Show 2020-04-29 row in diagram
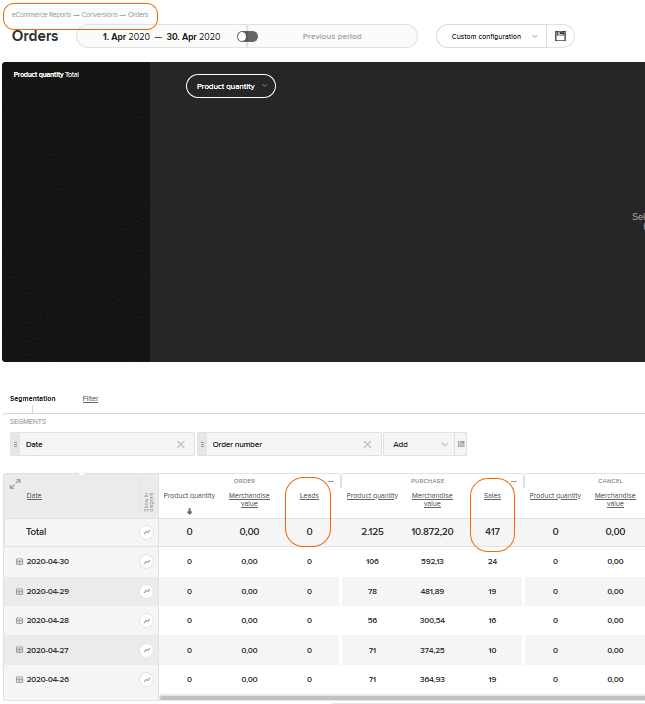The height and width of the screenshot is (704, 645). [146, 591]
